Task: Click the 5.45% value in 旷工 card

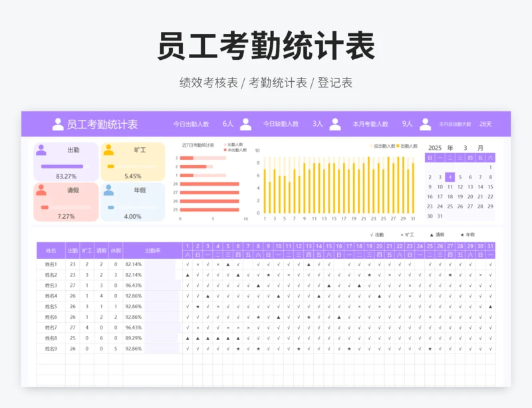Action: (x=132, y=176)
